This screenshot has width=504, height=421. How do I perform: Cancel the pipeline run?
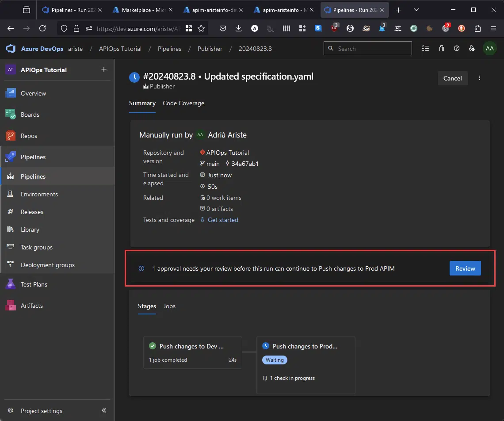point(452,78)
